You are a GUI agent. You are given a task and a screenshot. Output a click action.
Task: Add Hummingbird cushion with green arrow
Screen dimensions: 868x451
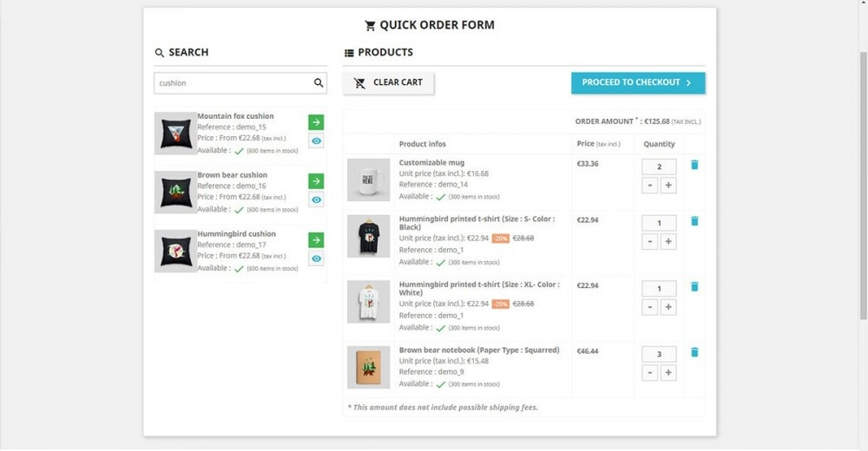[316, 240]
